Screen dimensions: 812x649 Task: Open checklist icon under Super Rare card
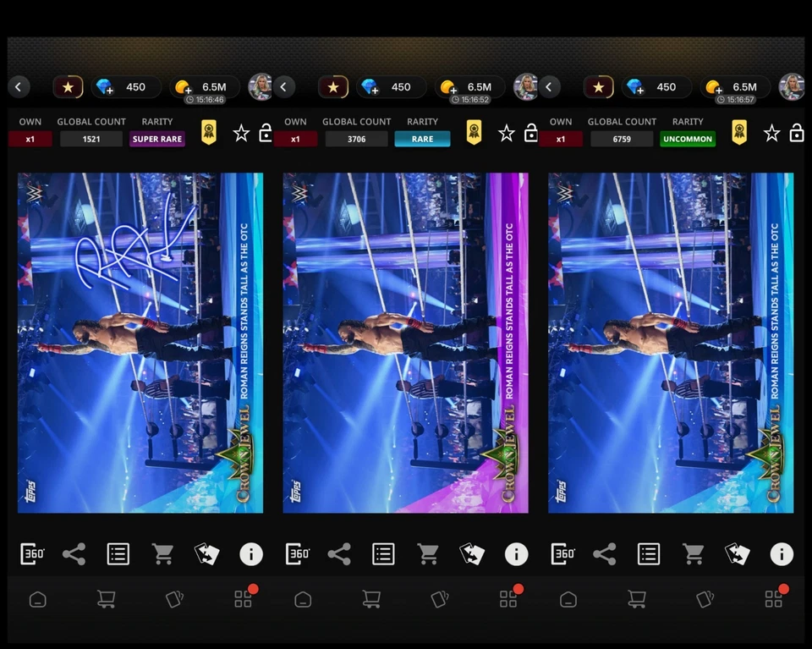(118, 553)
